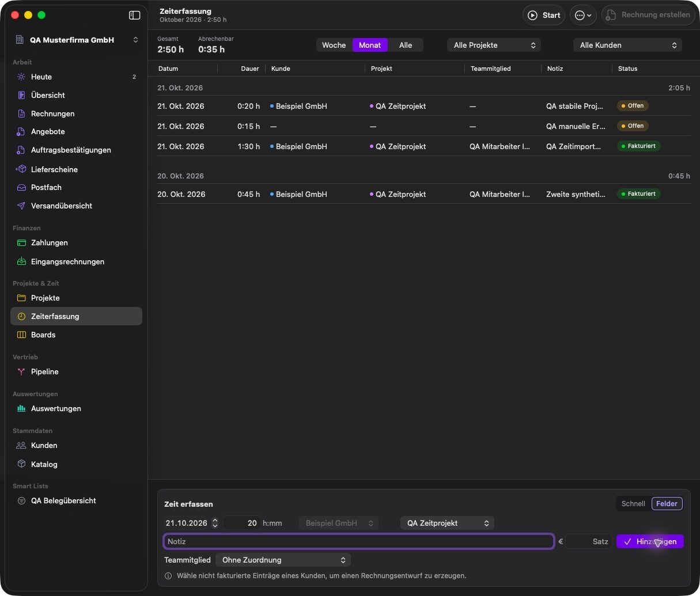Open Rechnungen in the sidebar
Screen dimensions: 700x596
[x=76, y=113]
